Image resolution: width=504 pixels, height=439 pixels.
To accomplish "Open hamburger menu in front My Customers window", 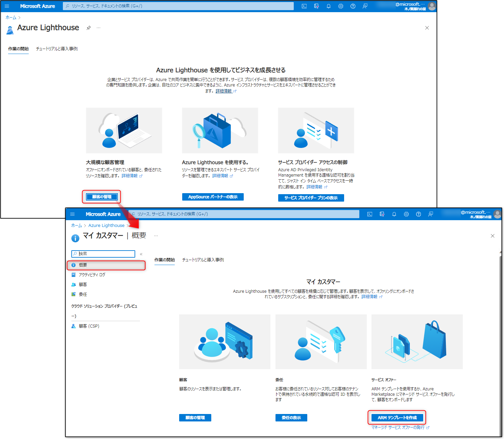I will 72,214.
